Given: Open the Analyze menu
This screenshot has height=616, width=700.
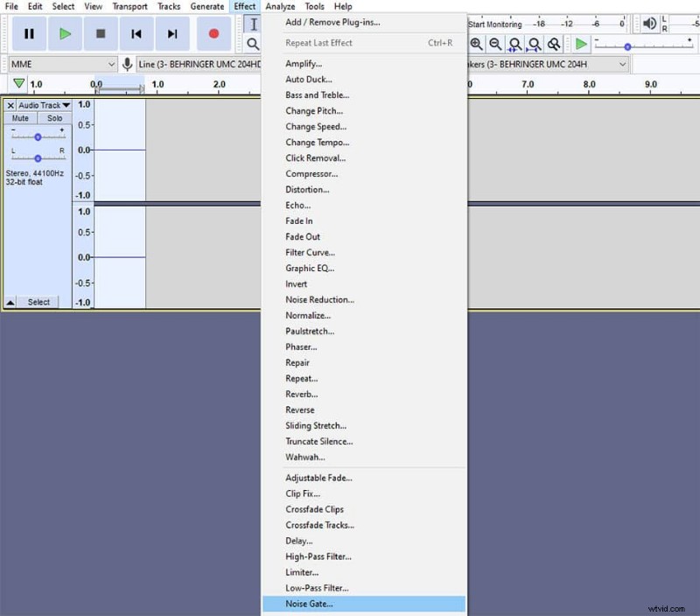Looking at the screenshot, I should point(279,6).
